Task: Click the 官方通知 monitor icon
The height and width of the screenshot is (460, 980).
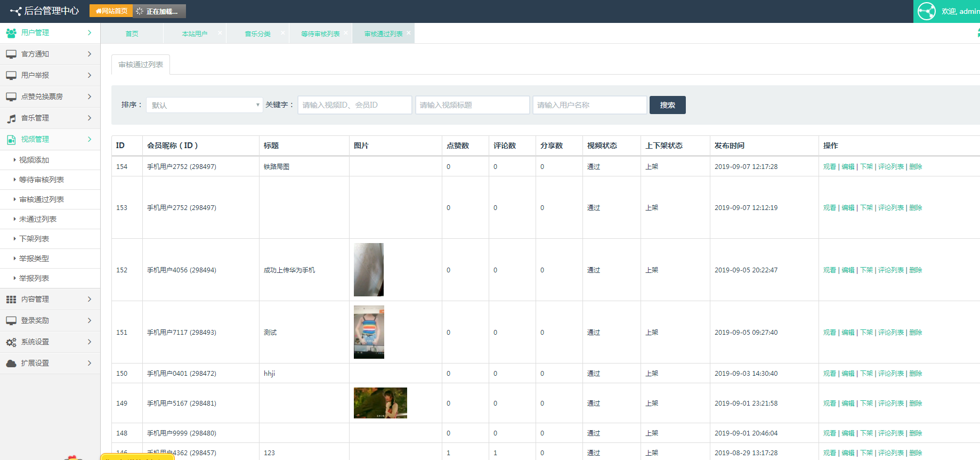Action: [x=11, y=54]
